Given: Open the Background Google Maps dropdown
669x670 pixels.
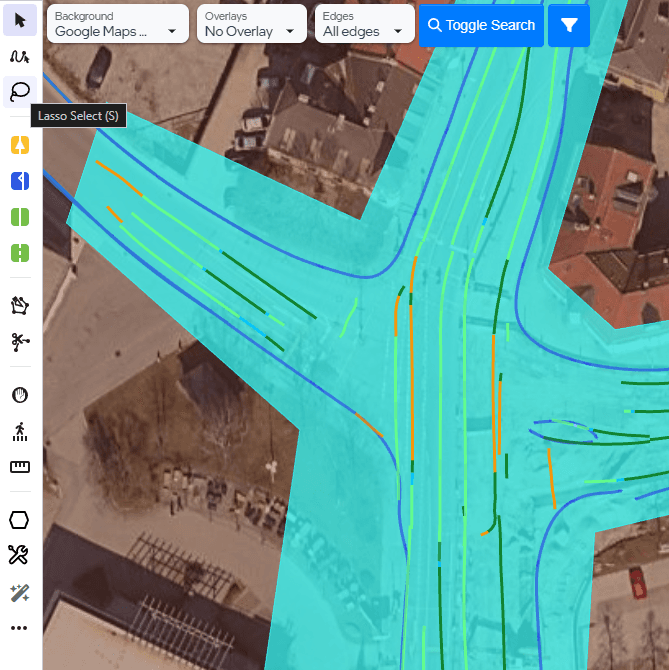Looking at the screenshot, I should [x=118, y=24].
